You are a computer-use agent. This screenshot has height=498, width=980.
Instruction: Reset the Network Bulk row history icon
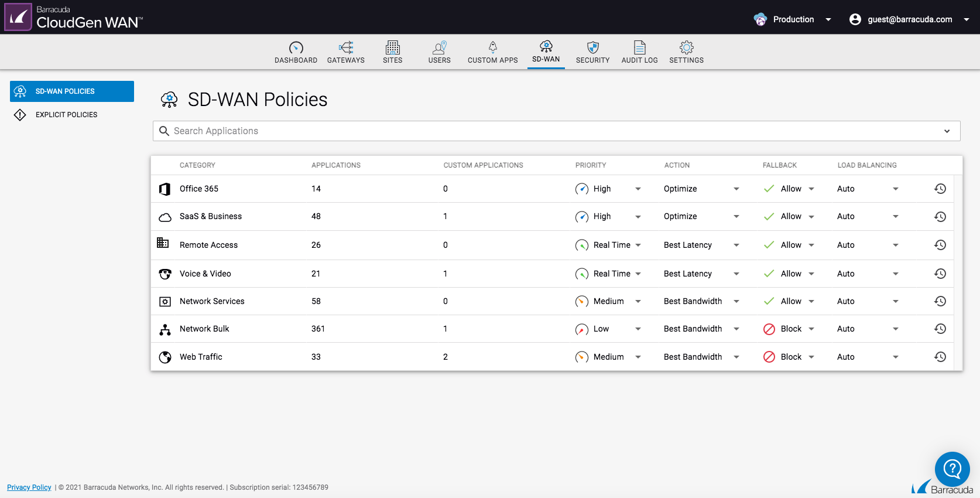coord(940,329)
